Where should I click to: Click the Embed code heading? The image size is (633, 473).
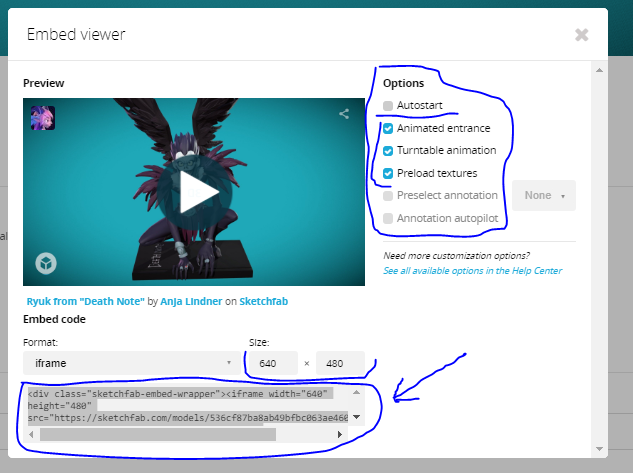click(54, 319)
